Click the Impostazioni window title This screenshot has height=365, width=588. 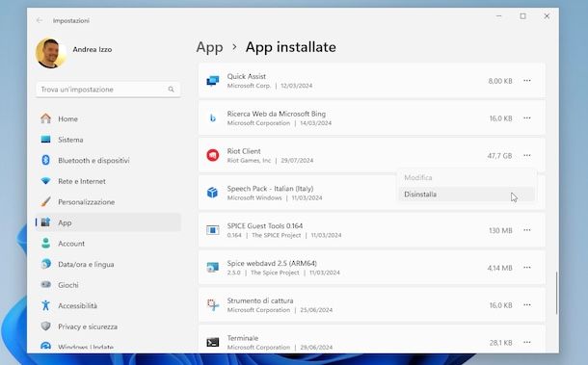71,20
